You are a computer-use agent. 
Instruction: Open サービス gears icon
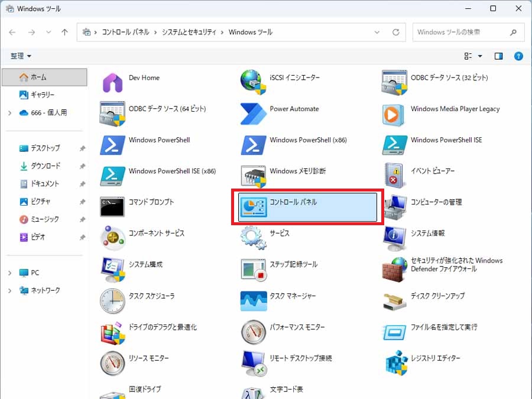(x=253, y=238)
